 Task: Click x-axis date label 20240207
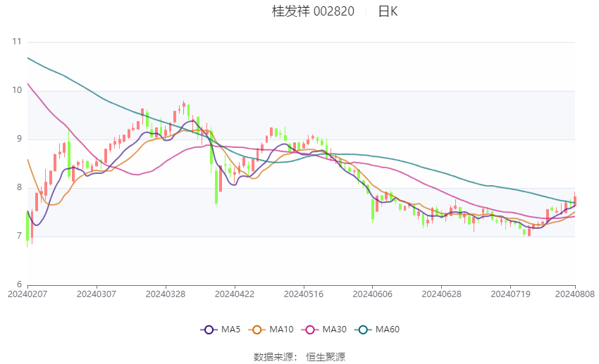pos(27,294)
